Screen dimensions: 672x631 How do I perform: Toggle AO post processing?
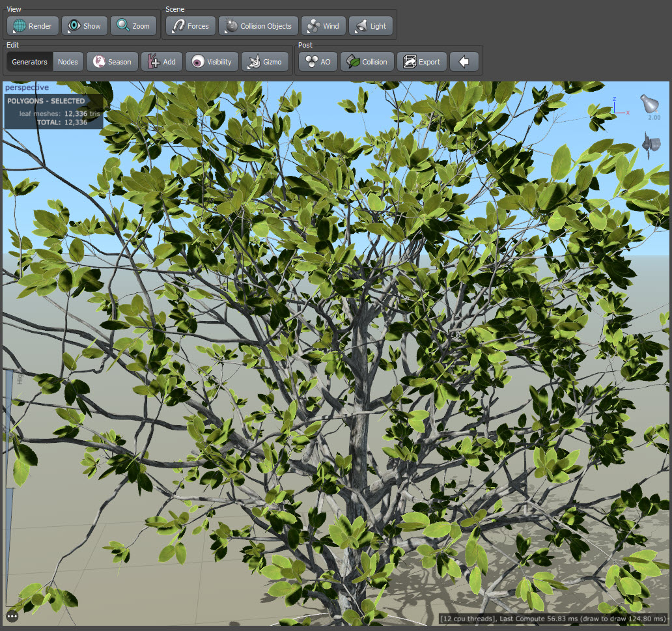[x=318, y=62]
